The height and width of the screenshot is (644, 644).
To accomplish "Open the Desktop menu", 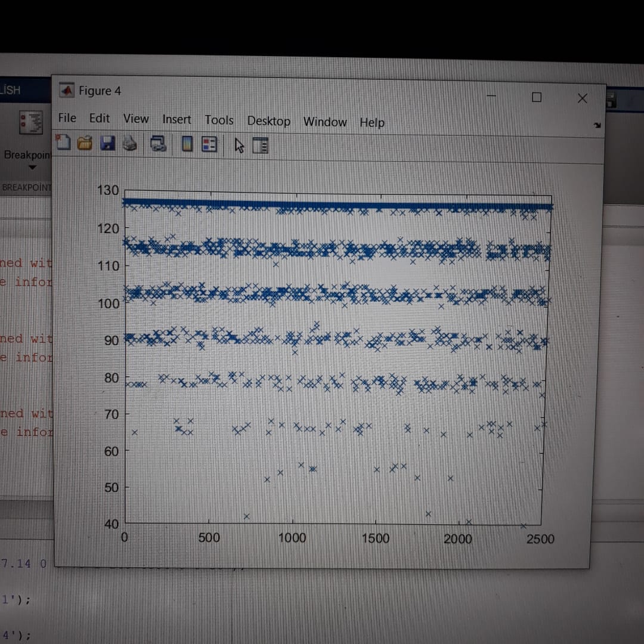I will point(268,121).
